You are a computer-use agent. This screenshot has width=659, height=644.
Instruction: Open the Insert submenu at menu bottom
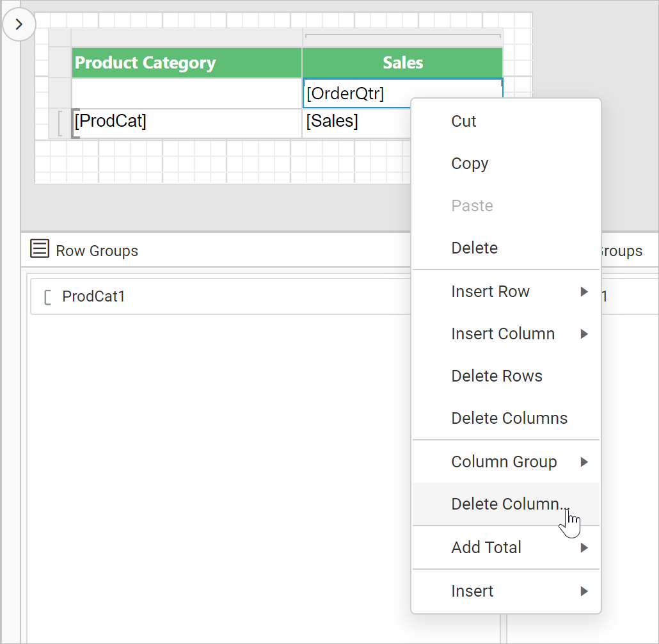pyautogui.click(x=472, y=591)
